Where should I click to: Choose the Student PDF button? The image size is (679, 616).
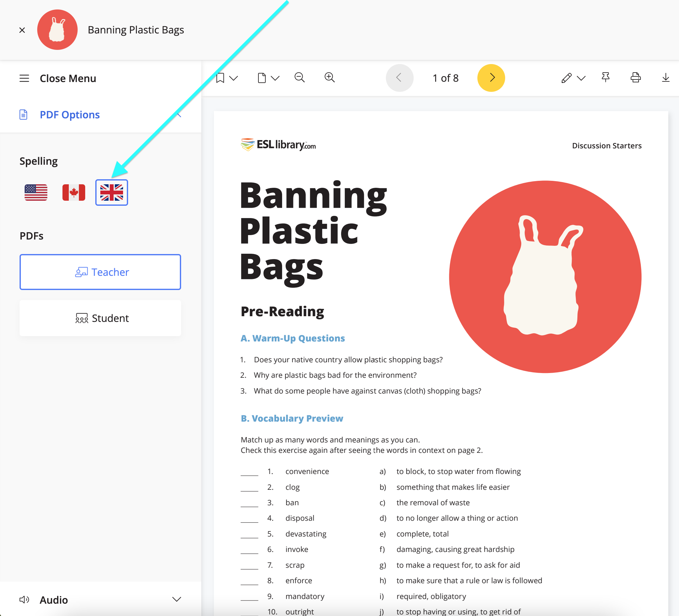point(100,318)
